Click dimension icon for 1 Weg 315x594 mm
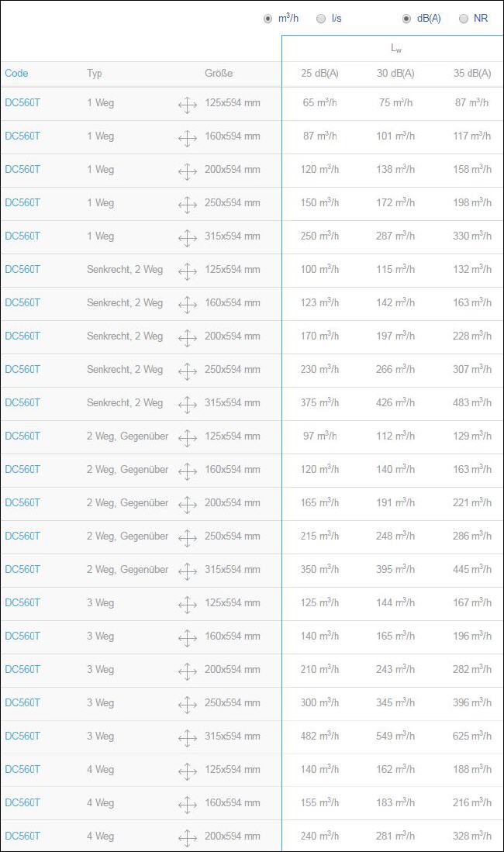The image size is (504, 852). [x=188, y=238]
